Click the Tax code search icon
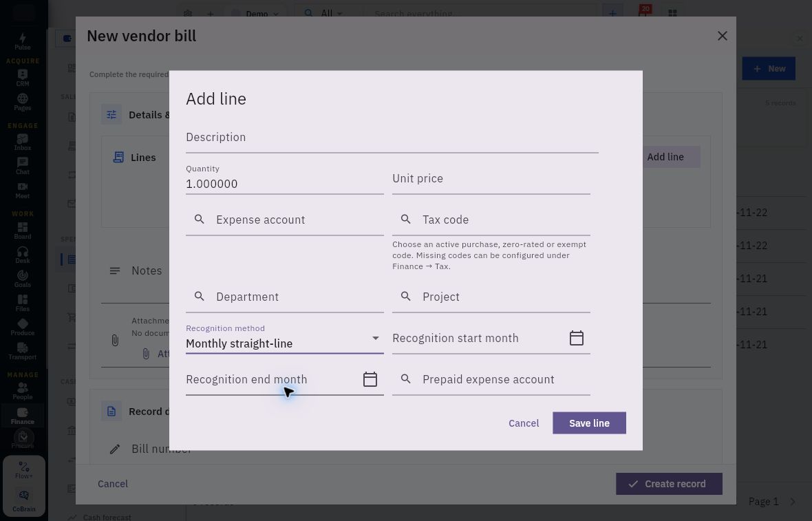 click(406, 220)
